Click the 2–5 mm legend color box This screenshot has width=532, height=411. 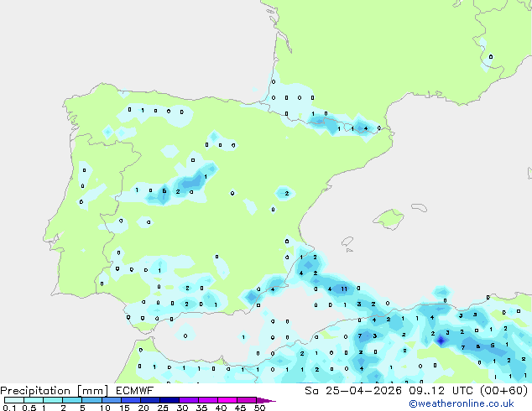coord(72,400)
